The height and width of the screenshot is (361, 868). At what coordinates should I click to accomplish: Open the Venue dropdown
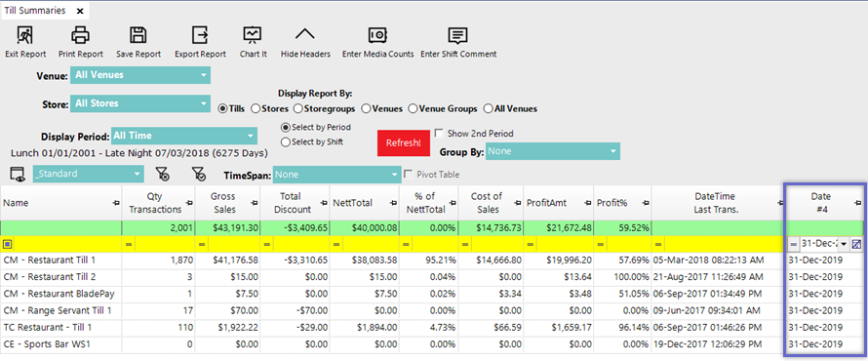(x=140, y=75)
